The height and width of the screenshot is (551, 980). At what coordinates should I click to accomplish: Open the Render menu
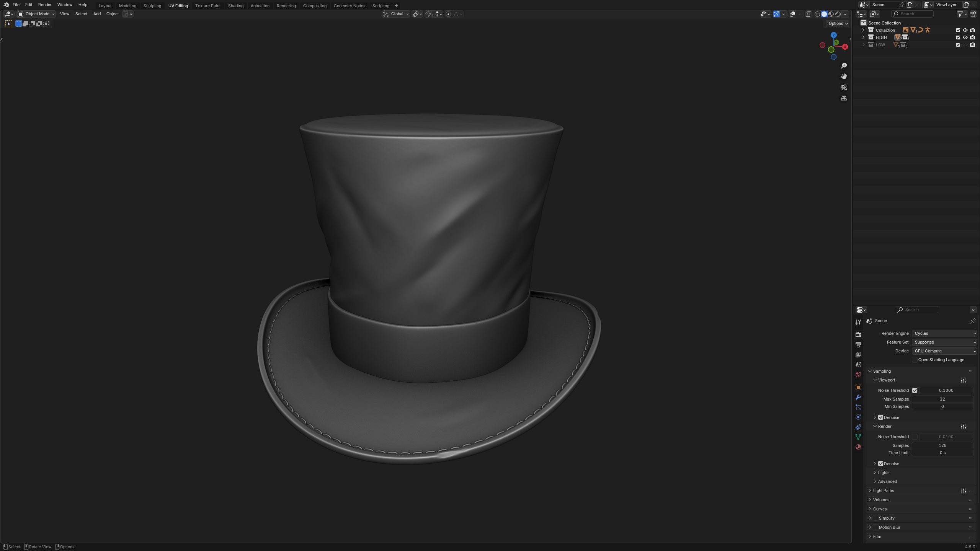44,5
